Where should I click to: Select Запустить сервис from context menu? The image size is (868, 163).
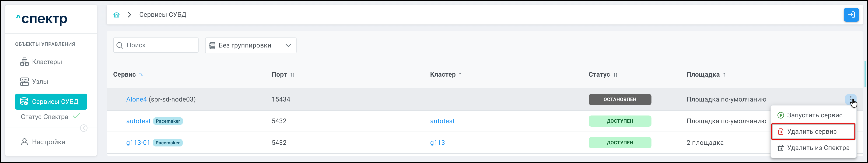814,115
